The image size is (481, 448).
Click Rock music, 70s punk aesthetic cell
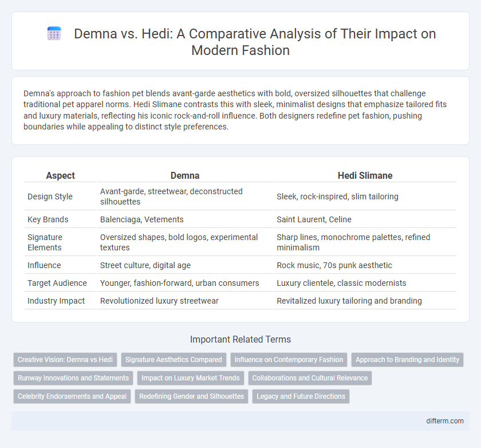[365, 265]
